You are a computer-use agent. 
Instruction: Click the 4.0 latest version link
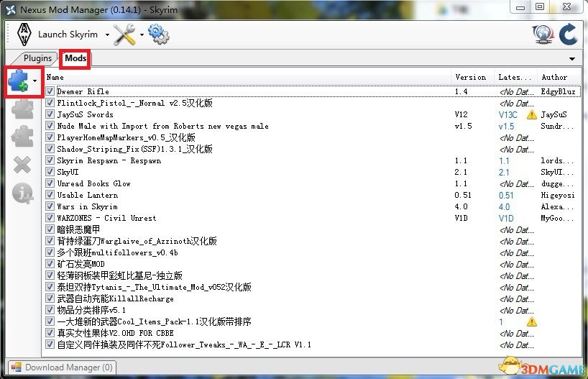pyautogui.click(x=504, y=207)
